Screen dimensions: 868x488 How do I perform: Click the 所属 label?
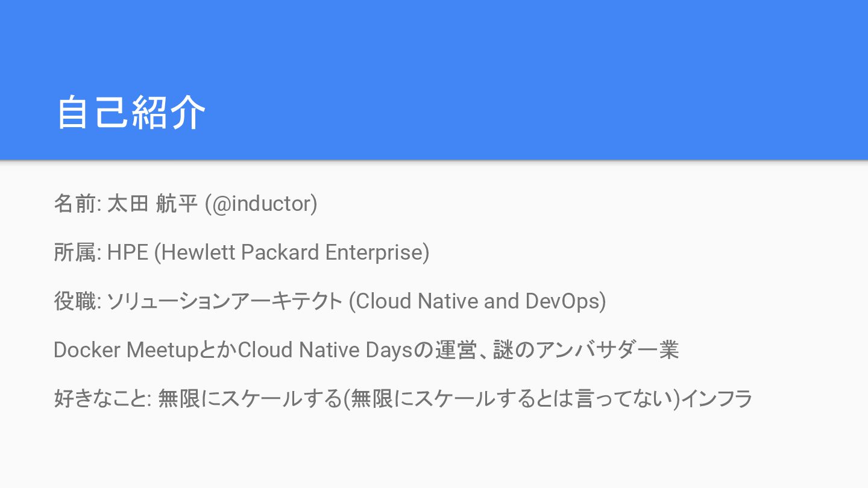tap(75, 252)
